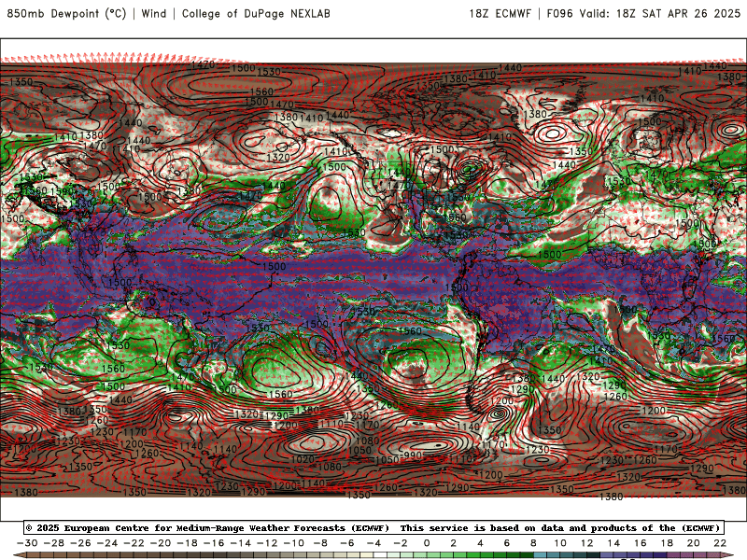The width and height of the screenshot is (747, 560).
Task: Select 'F096 Valid: 18Z SAT APR 26 2025' text
Action: [643, 13]
